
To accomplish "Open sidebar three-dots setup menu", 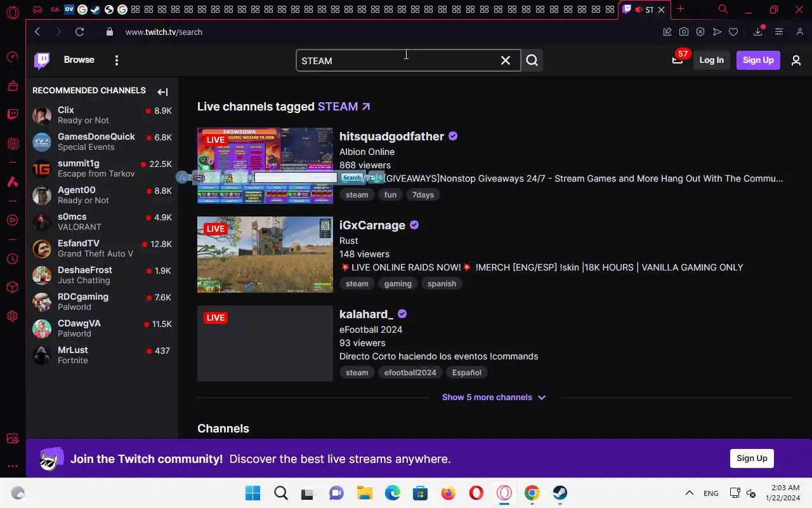I will pyautogui.click(x=12, y=466).
